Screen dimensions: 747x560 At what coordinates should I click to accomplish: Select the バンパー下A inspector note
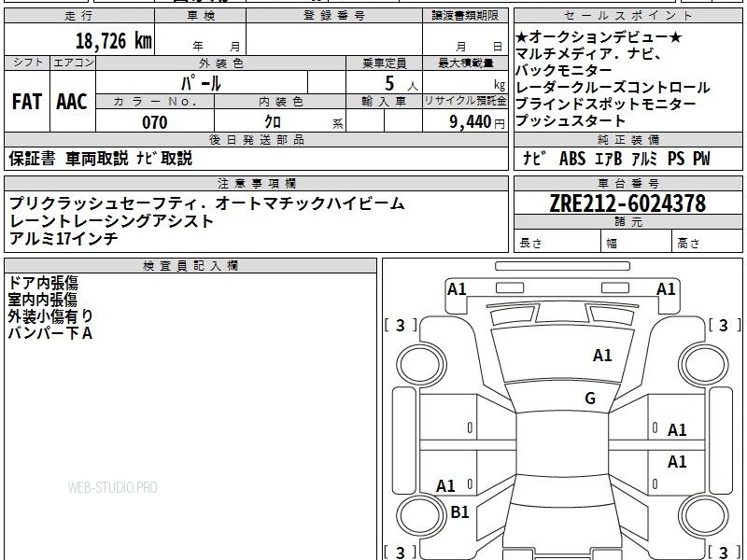click(x=49, y=333)
